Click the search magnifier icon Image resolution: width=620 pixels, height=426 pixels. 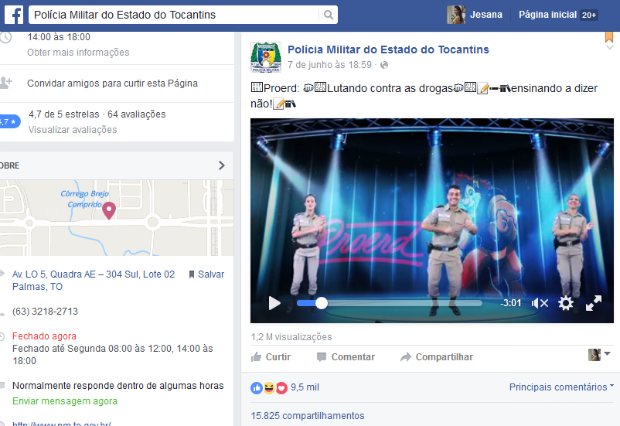[328, 15]
